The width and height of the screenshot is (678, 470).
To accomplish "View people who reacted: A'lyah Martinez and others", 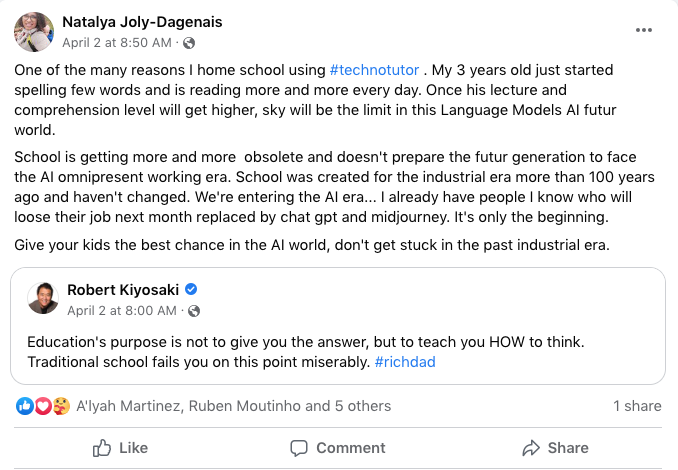I will (x=233, y=405).
